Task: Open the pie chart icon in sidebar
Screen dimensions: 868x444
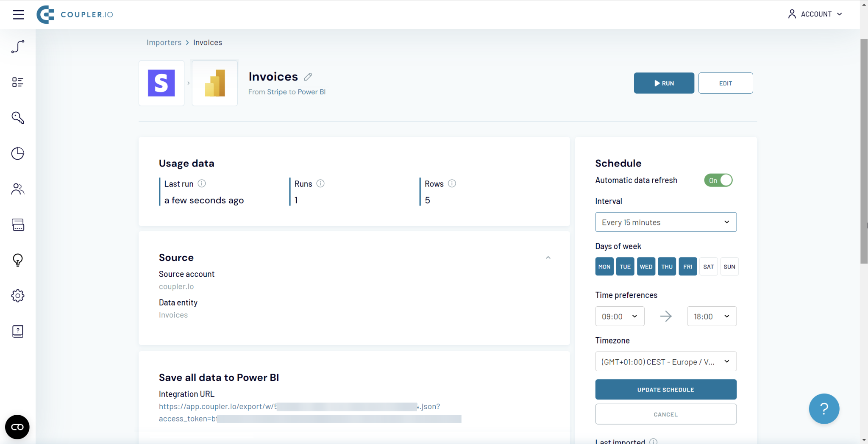Action: (x=18, y=153)
